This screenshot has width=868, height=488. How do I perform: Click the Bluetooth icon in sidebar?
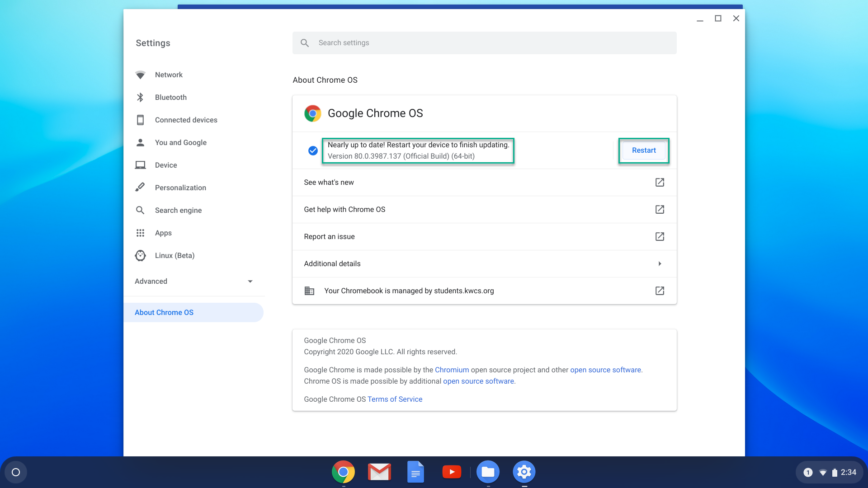pos(140,98)
